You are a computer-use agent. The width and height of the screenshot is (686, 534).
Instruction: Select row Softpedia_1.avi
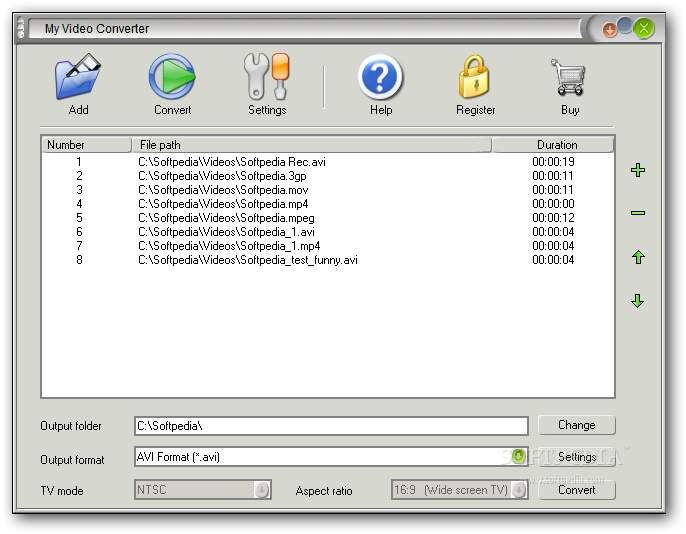tap(328, 232)
